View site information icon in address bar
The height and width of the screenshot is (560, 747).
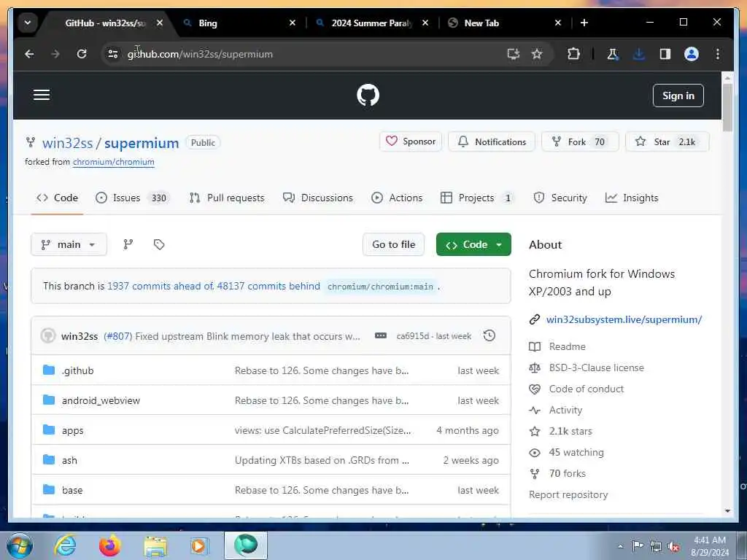113,54
